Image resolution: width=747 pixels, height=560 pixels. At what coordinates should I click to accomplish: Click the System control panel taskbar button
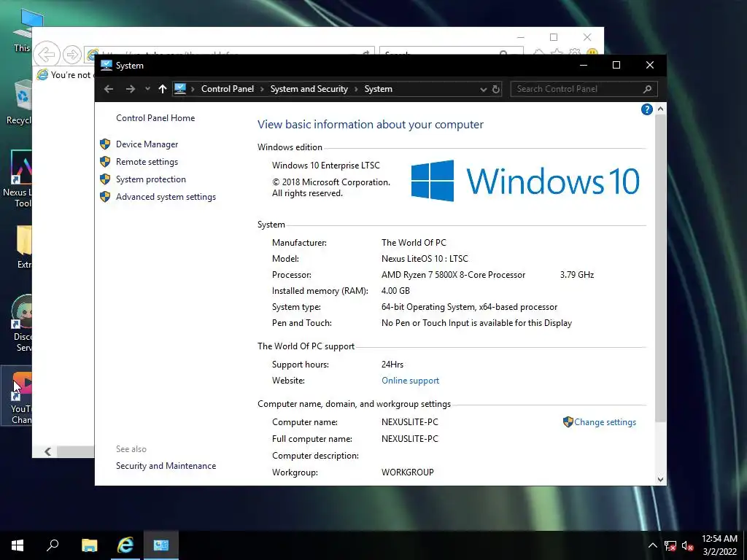point(161,545)
